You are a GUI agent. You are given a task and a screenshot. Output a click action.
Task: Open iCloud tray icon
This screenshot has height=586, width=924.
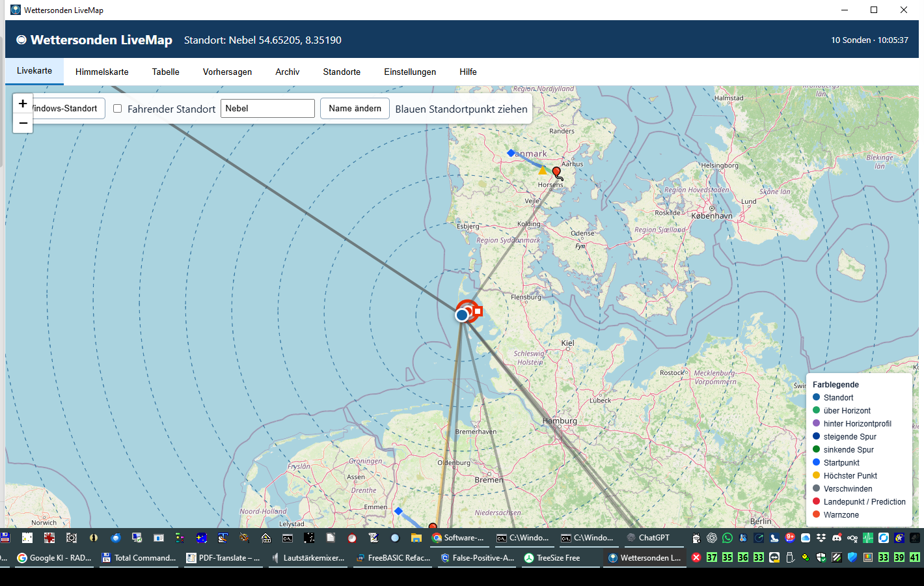[806, 538]
